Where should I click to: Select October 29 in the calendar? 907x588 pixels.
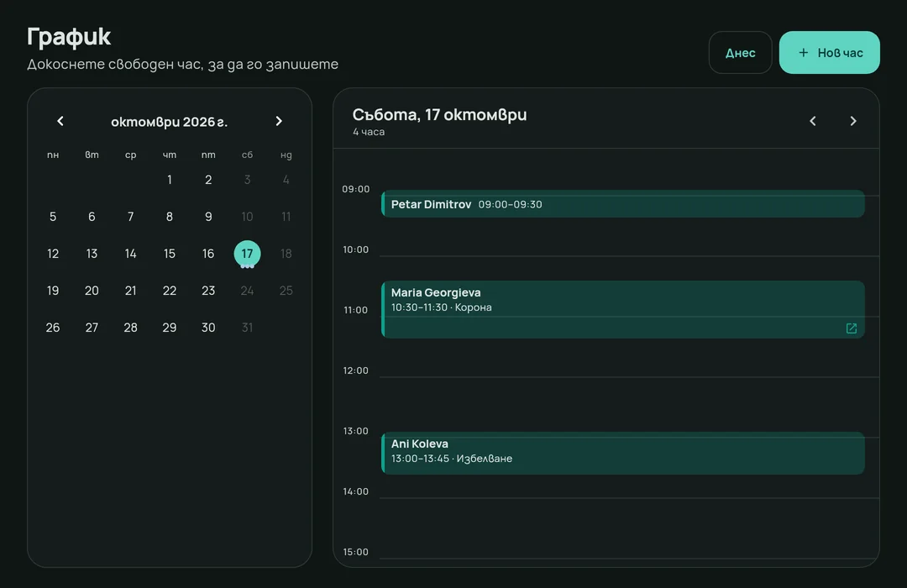click(170, 328)
